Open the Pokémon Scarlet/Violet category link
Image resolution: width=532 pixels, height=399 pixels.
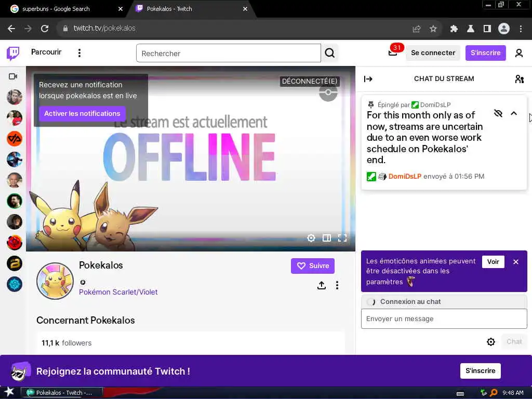(118, 292)
